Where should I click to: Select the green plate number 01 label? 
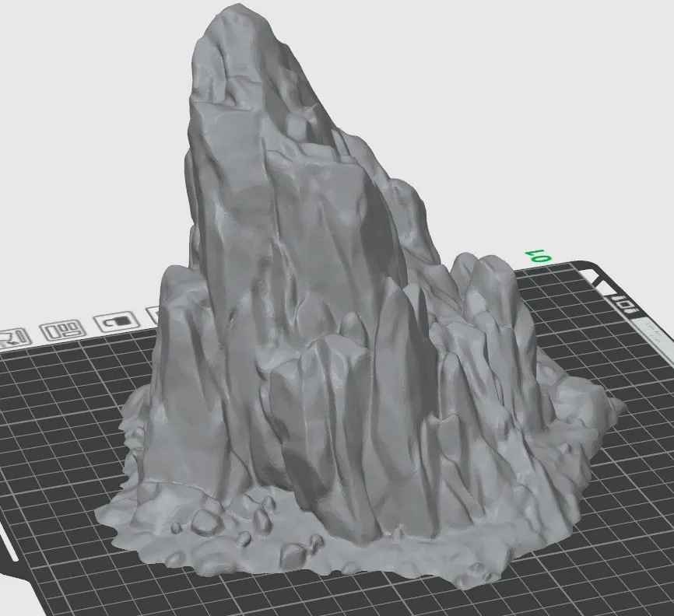tap(539, 256)
